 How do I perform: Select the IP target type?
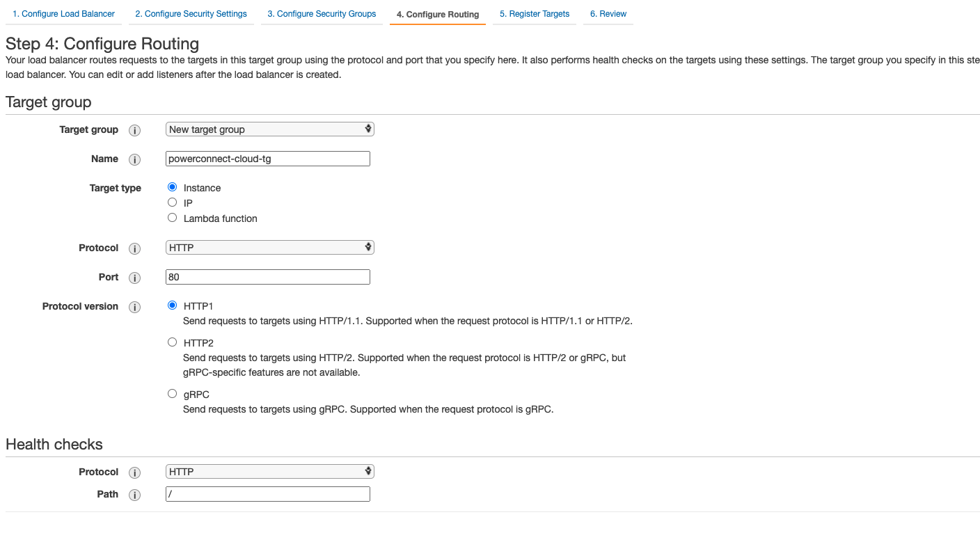click(x=173, y=202)
